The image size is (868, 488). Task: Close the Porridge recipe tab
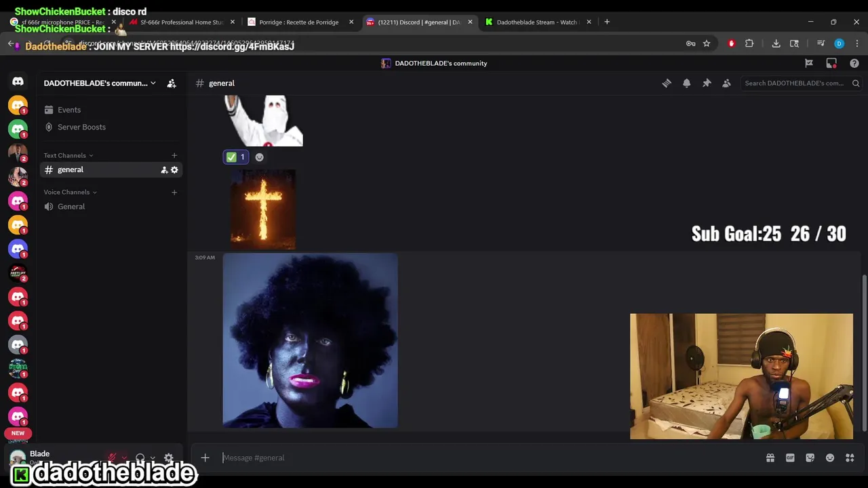click(x=351, y=22)
